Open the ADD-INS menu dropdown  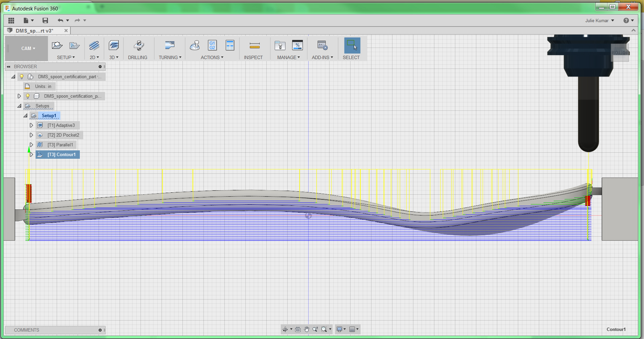(322, 57)
